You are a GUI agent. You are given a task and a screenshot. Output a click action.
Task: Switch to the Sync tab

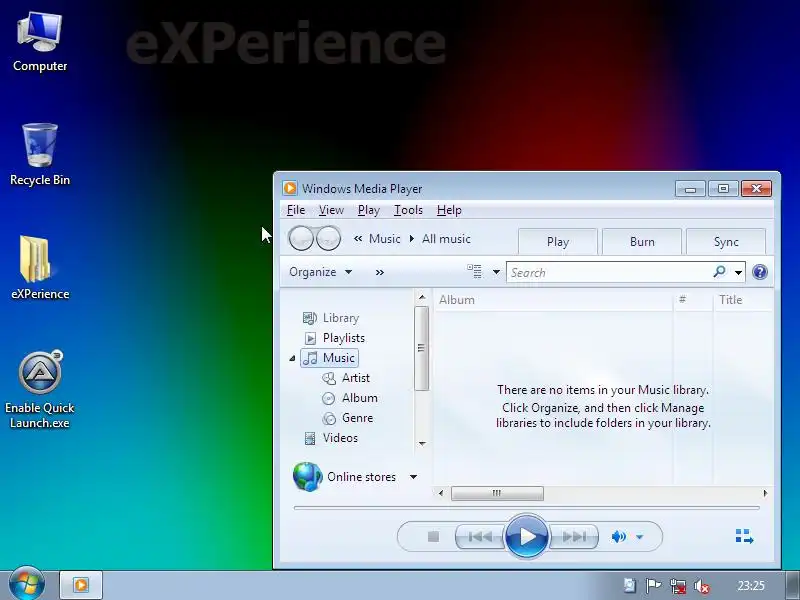coord(726,242)
